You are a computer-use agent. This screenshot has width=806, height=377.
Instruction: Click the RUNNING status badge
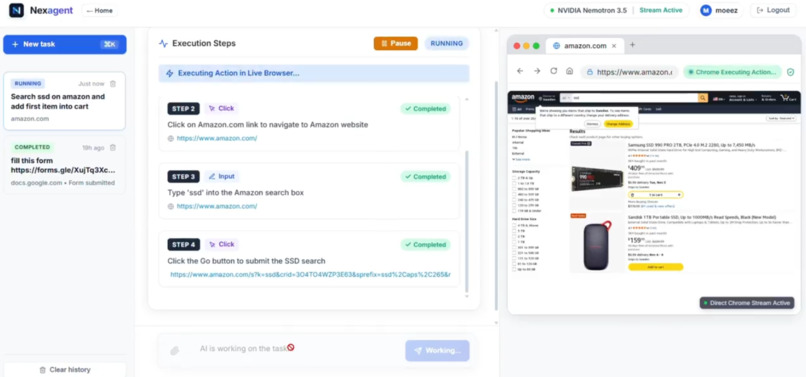tap(447, 44)
